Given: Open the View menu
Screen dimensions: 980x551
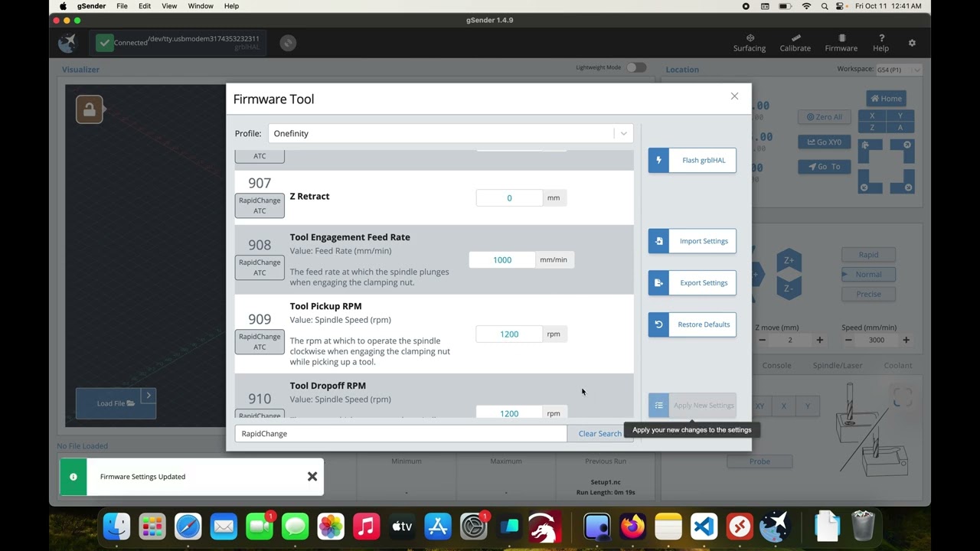Looking at the screenshot, I should click(169, 6).
